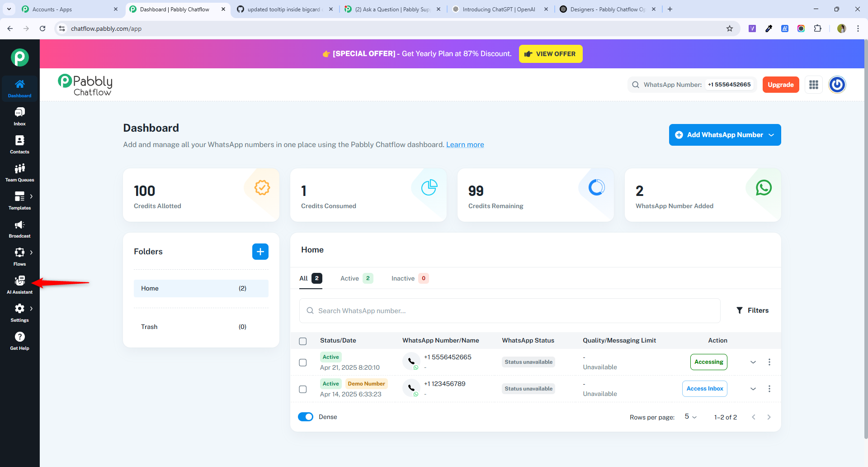Change rows per page dropdown
Screen dimensions: 868x467
click(690, 417)
